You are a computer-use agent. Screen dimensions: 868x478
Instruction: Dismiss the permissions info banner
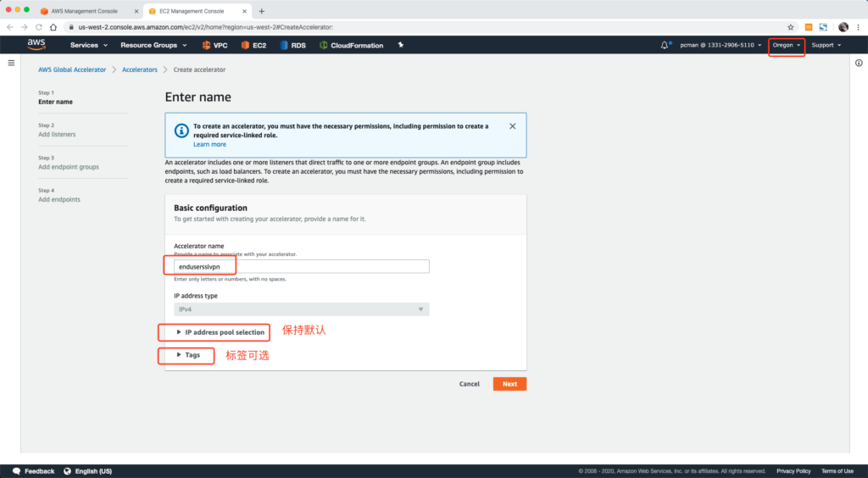[512, 126]
